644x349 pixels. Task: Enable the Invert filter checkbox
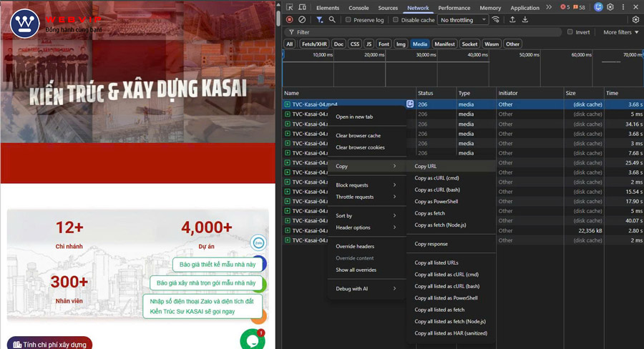(570, 32)
